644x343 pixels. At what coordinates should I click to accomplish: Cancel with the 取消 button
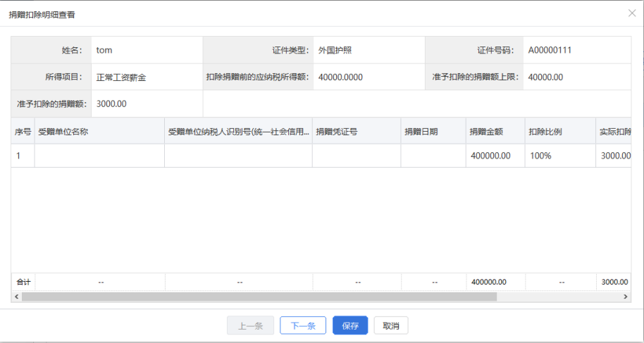391,325
